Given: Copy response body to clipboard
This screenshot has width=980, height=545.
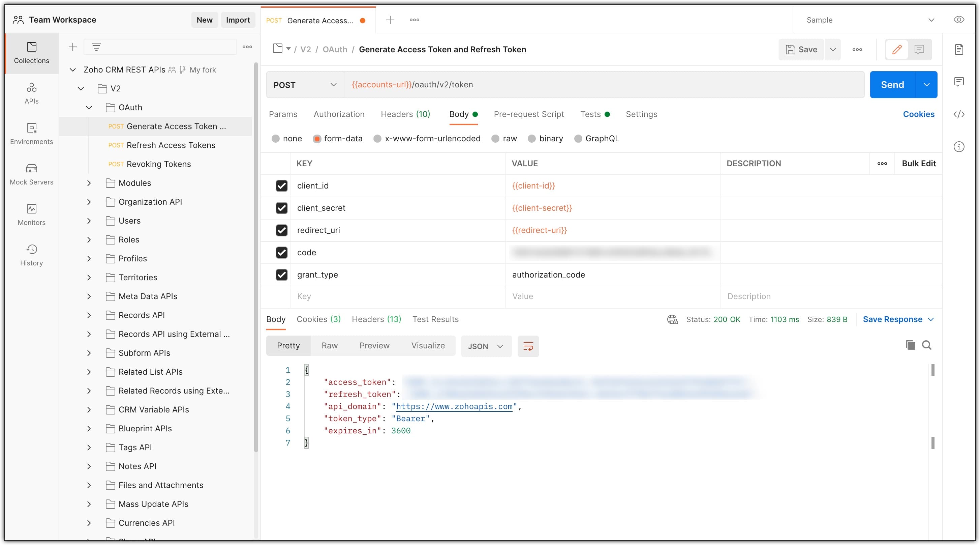Looking at the screenshot, I should pos(910,345).
